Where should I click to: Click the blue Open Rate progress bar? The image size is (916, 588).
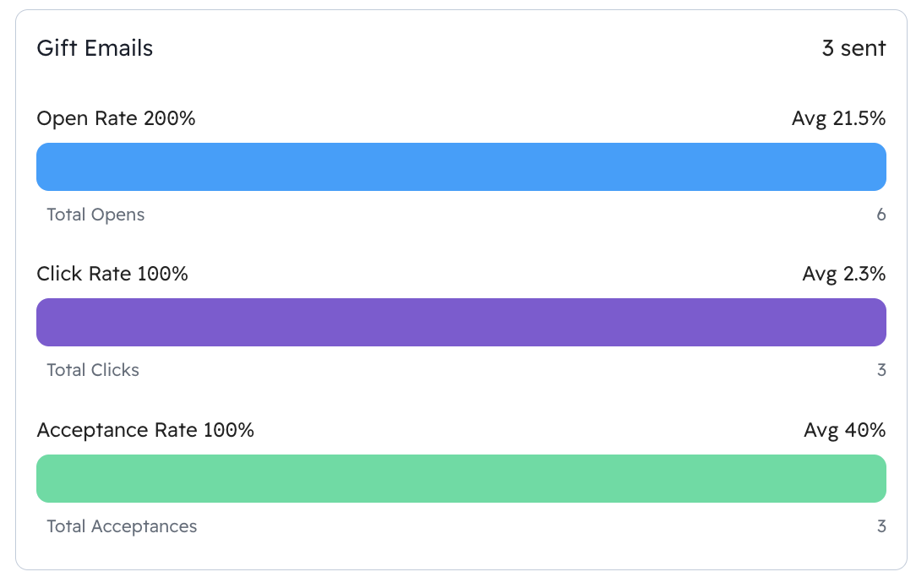coord(461,167)
